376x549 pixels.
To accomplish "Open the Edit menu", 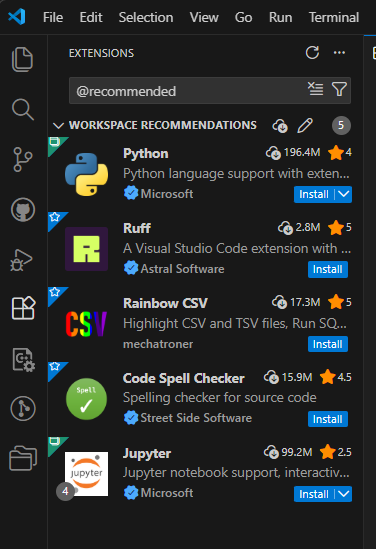I will pyautogui.click(x=91, y=17).
